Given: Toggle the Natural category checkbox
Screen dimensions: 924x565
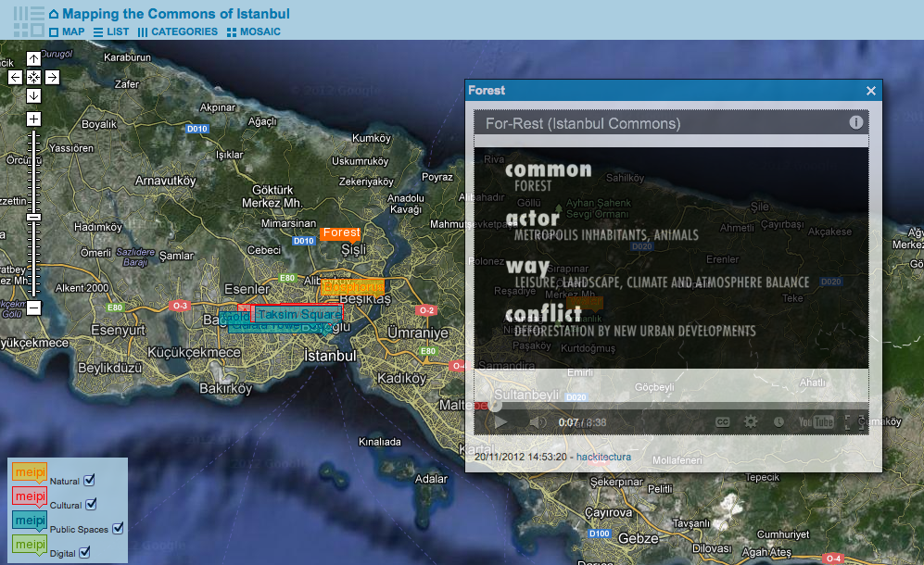Looking at the screenshot, I should tap(90, 480).
